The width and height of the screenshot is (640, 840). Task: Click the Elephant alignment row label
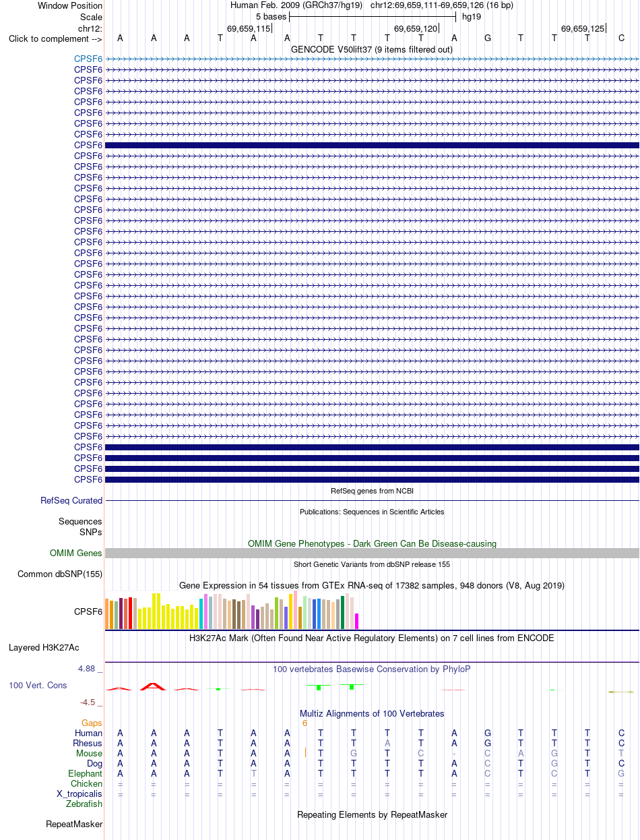coord(86,773)
